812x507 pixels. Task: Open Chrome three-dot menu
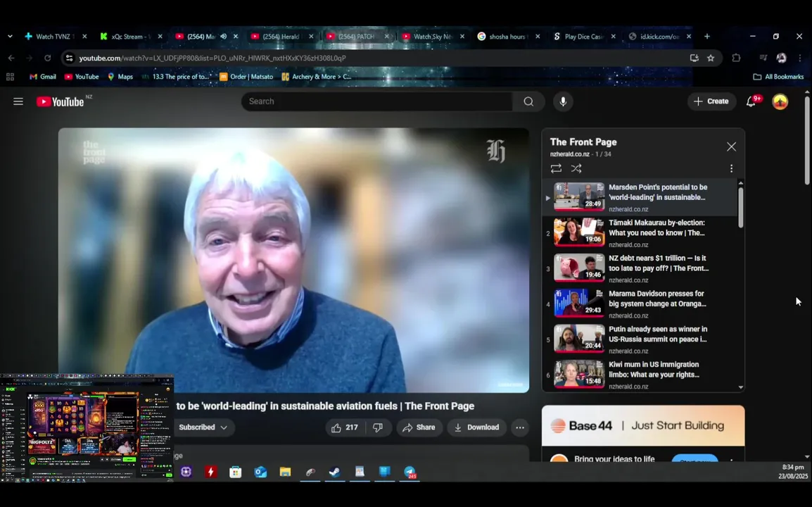pyautogui.click(x=799, y=58)
